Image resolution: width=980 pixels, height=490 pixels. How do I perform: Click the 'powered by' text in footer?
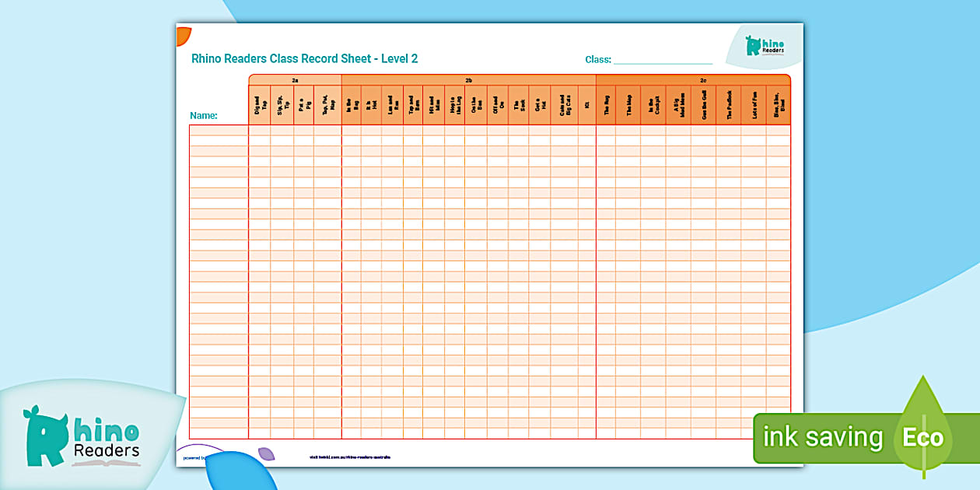tap(191, 458)
